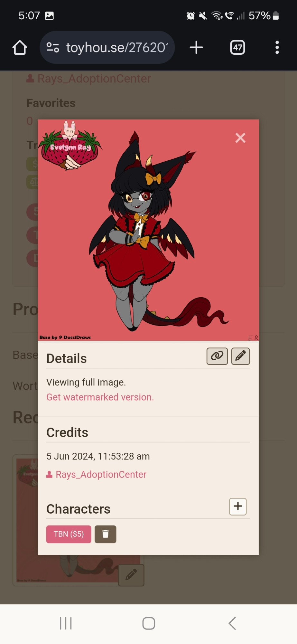297x644 pixels.
Task: Close the image popup with the X
Action: 240,138
